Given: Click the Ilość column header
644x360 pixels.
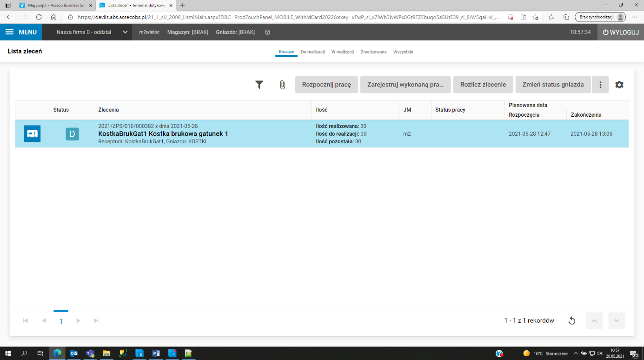Looking at the screenshot, I should pos(355,110).
